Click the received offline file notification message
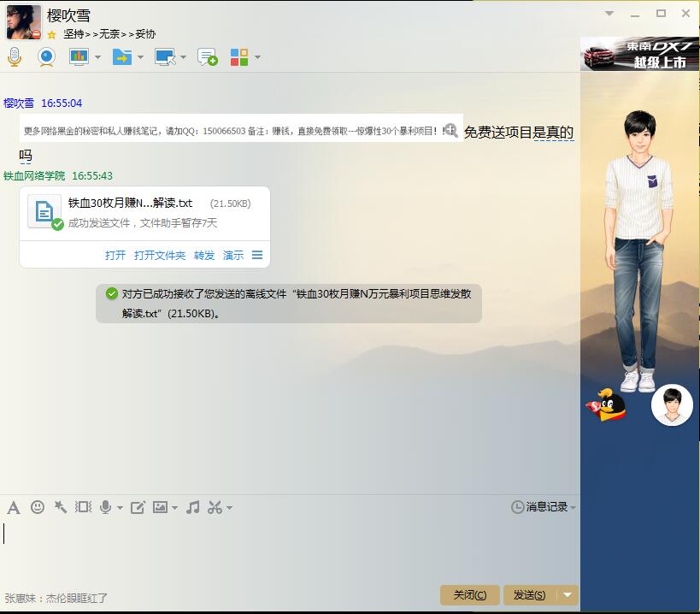The width and height of the screenshot is (700, 614). [289, 304]
